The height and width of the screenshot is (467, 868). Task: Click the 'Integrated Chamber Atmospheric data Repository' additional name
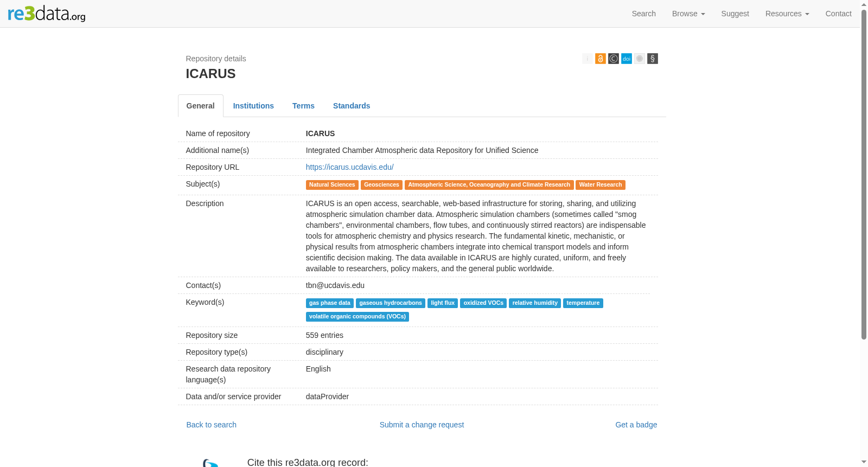tap(422, 150)
